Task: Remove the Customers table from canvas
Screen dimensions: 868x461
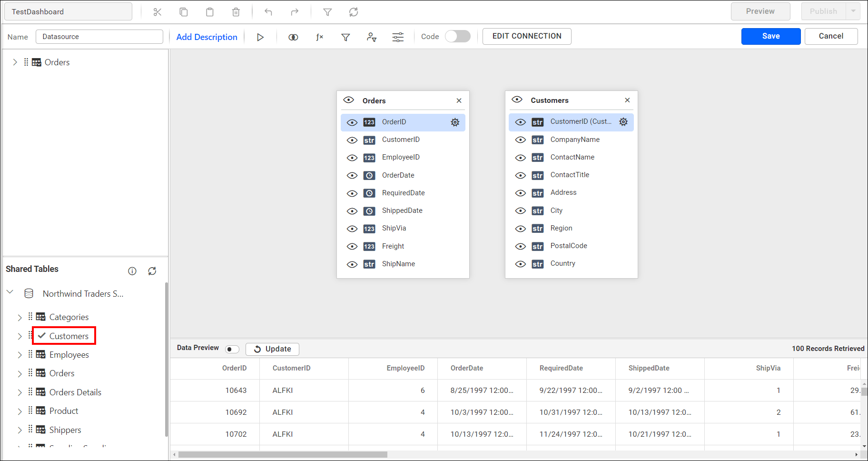Action: click(x=627, y=100)
